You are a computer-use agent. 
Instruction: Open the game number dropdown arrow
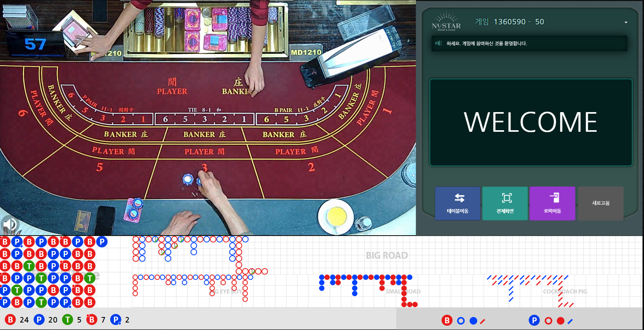(626, 22)
